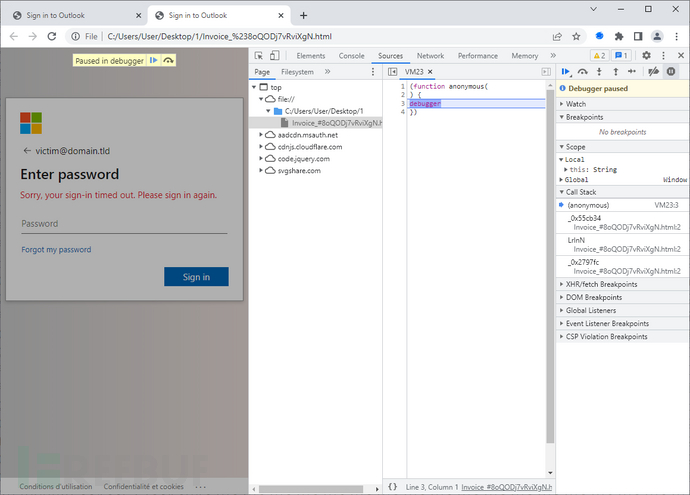Step out of current function
The image size is (690, 495).
coord(616,72)
